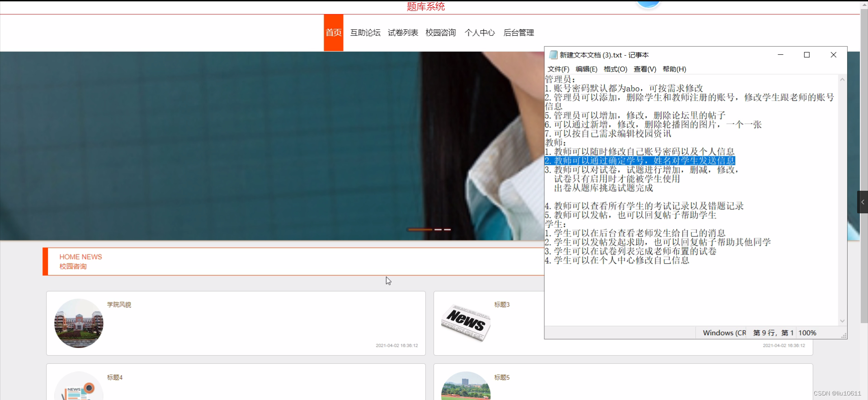Image resolution: width=868 pixels, height=400 pixels.
Task: Click the 学院风貌 timestamp 2021-04-02 16:36:12
Action: [397, 345]
